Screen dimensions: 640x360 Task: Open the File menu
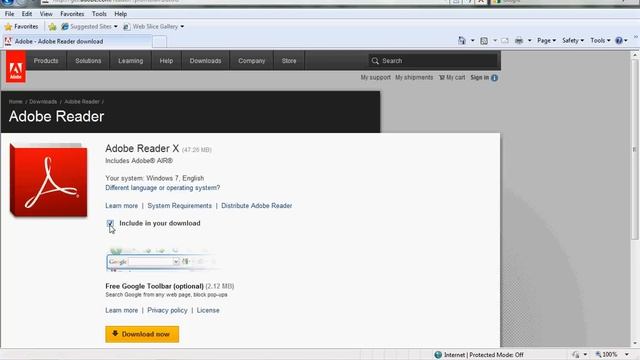pyautogui.click(x=9, y=14)
